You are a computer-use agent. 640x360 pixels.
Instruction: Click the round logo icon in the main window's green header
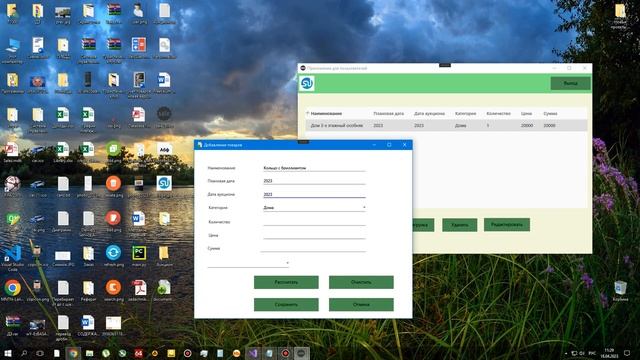307,83
